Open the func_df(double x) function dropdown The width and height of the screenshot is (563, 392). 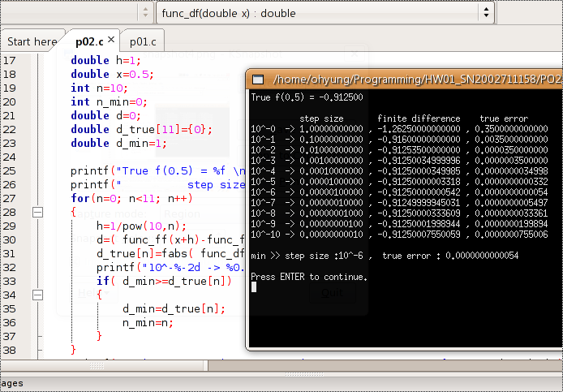point(325,12)
